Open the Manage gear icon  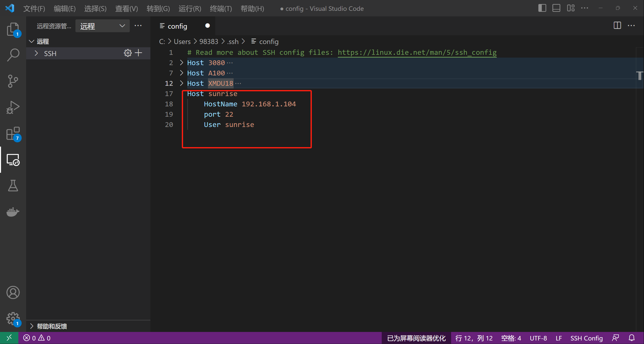pos(13,319)
